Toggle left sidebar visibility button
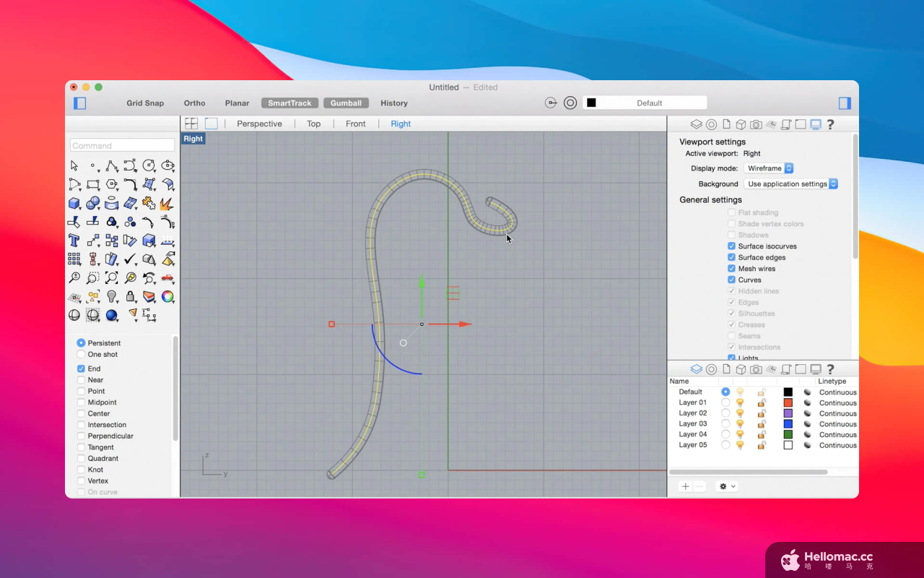Image resolution: width=924 pixels, height=578 pixels. click(x=80, y=103)
